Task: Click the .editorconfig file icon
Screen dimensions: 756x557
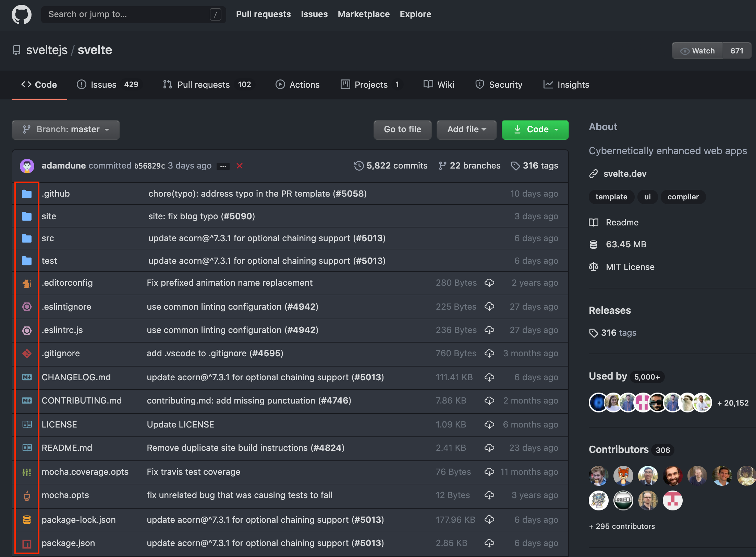Action: tap(27, 283)
